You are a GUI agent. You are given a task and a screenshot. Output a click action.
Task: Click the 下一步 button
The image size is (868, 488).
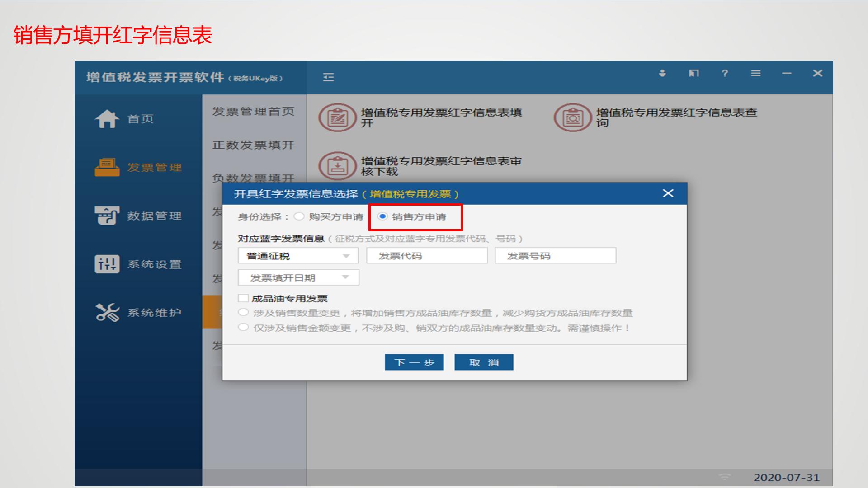tap(414, 361)
